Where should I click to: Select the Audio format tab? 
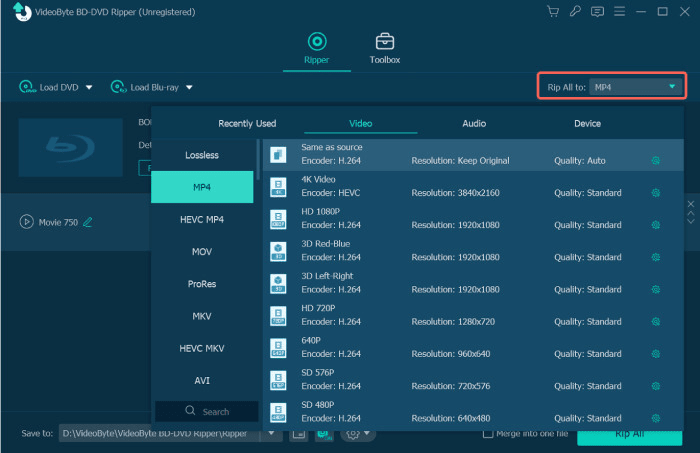pyautogui.click(x=474, y=123)
